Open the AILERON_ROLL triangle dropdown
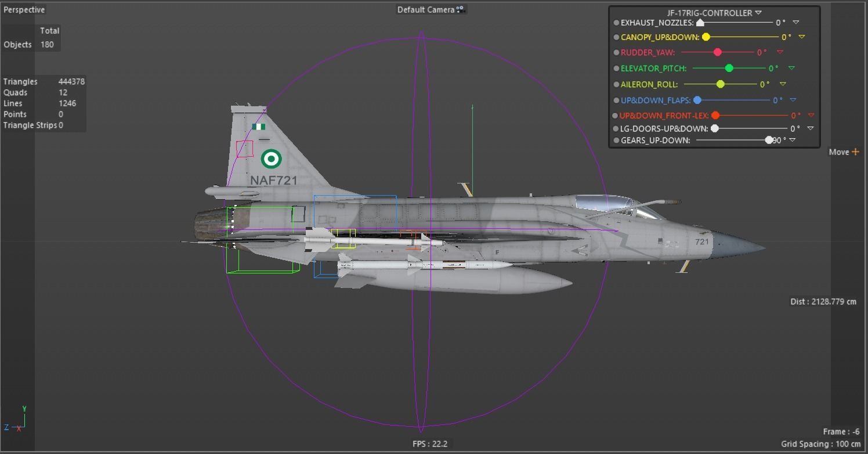This screenshot has height=454, width=868. (783, 85)
